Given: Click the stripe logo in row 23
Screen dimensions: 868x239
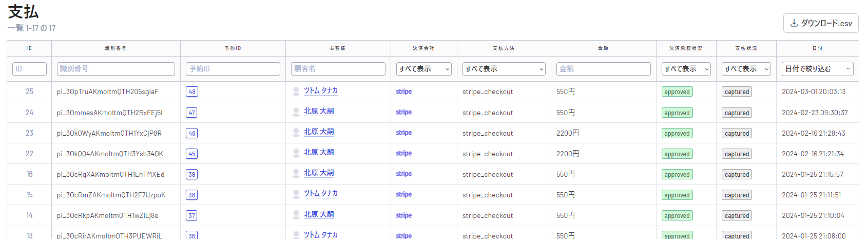Looking at the screenshot, I should (403, 133).
